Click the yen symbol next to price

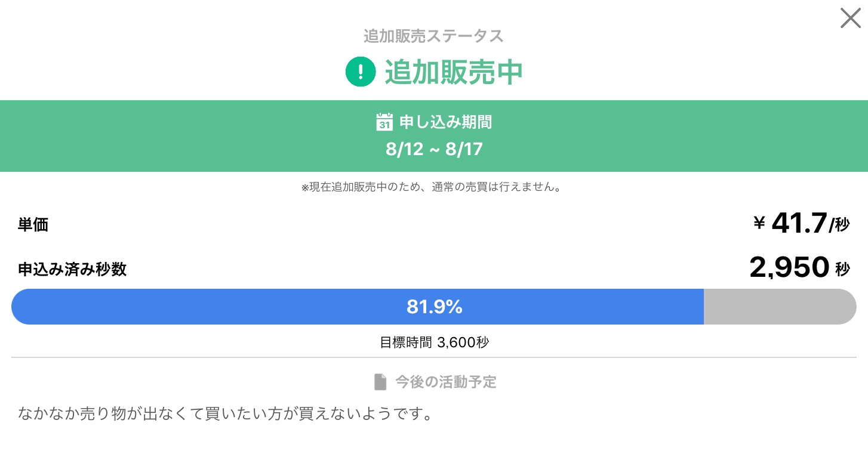(x=759, y=224)
